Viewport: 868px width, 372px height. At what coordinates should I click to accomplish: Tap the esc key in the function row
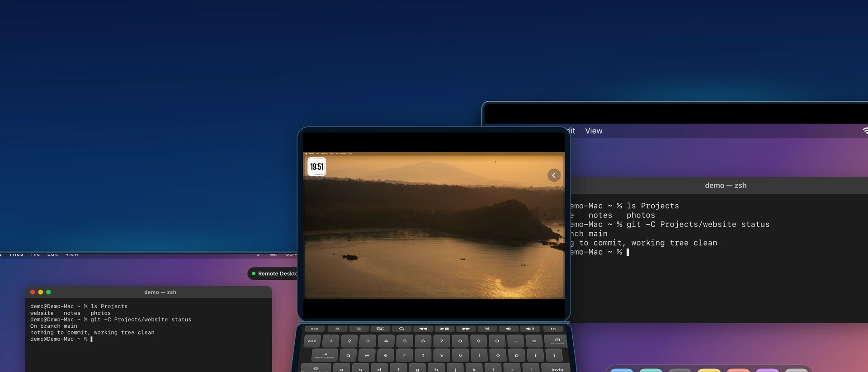click(x=315, y=329)
